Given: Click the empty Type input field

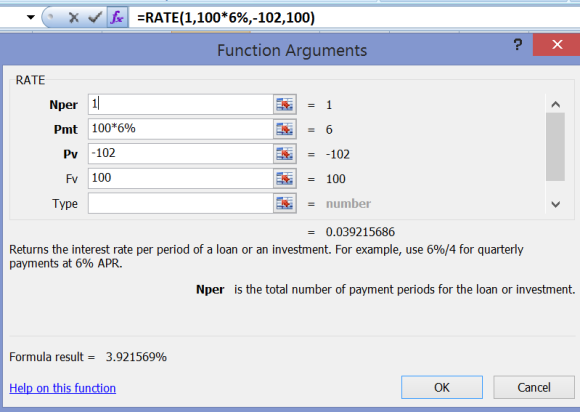Looking at the screenshot, I should [x=181, y=203].
